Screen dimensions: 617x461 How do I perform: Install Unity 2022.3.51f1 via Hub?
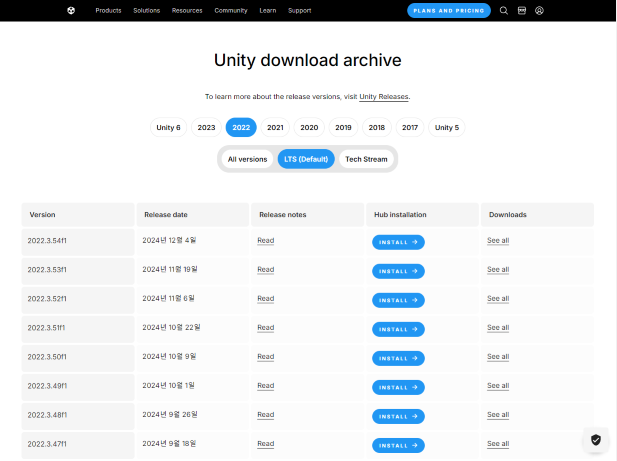(x=398, y=330)
